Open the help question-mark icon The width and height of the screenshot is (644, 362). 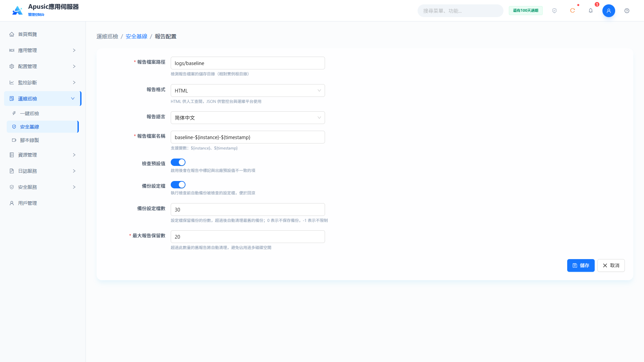click(x=627, y=11)
